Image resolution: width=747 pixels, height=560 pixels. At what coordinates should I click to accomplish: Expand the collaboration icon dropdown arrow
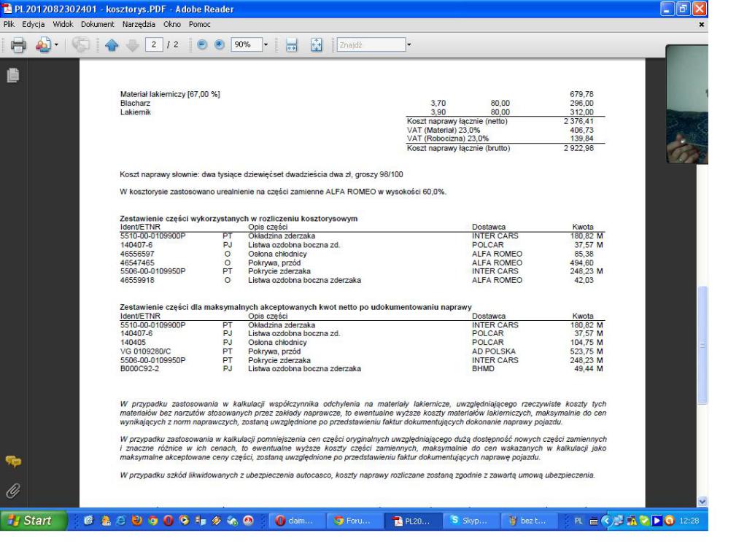click(56, 45)
